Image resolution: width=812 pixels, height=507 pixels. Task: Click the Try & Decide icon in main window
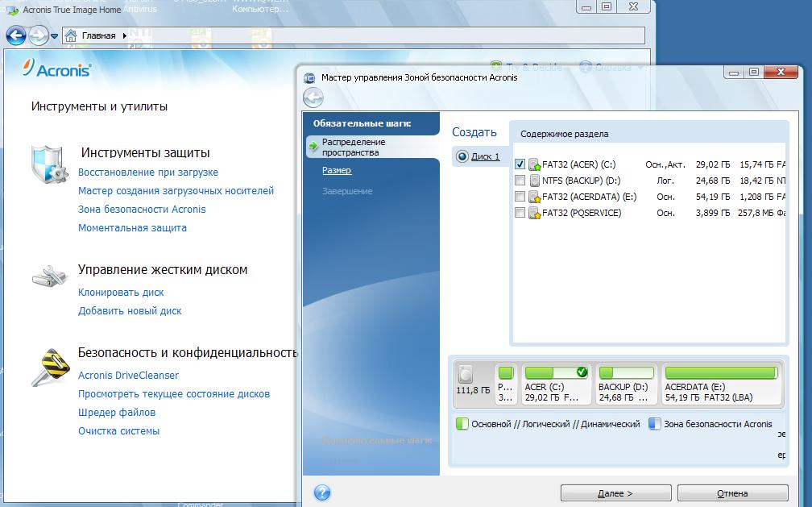tap(496, 66)
